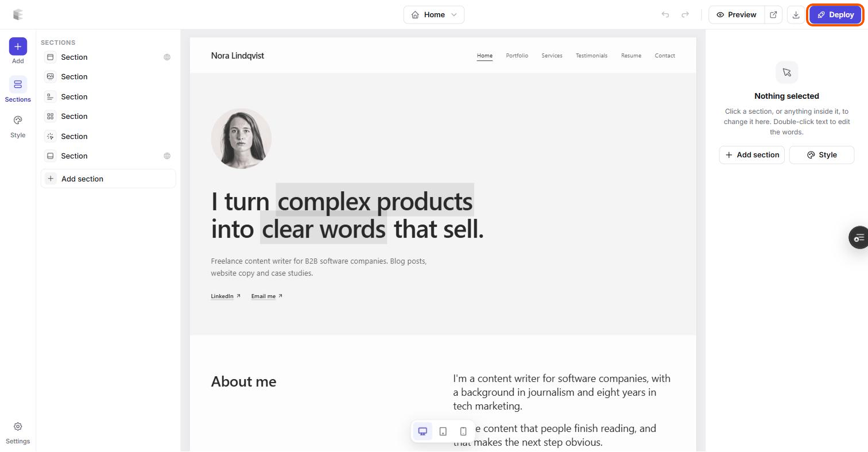Click the Style button in the right panel
The width and height of the screenshot is (868, 452).
click(821, 155)
